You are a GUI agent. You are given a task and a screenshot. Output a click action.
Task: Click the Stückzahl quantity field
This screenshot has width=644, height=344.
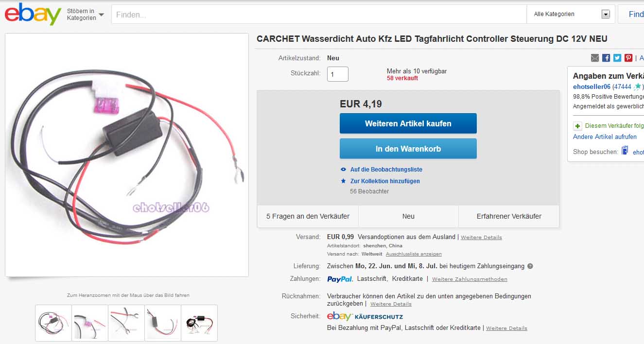(x=337, y=74)
